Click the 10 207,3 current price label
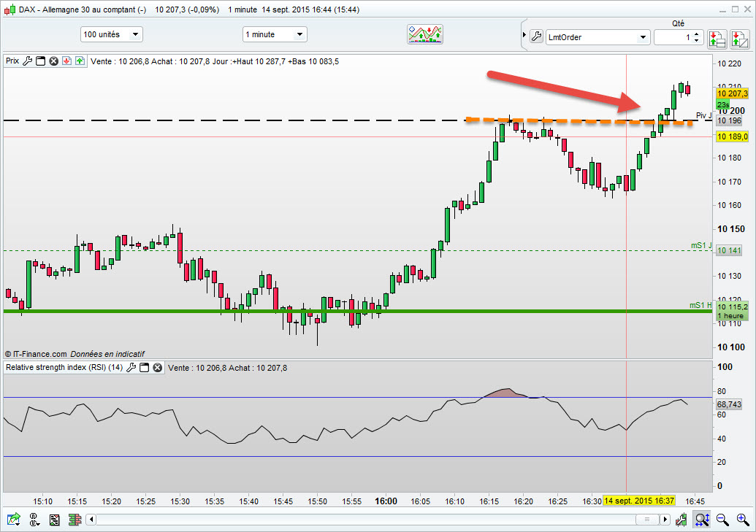This screenshot has width=756, height=532. click(733, 93)
